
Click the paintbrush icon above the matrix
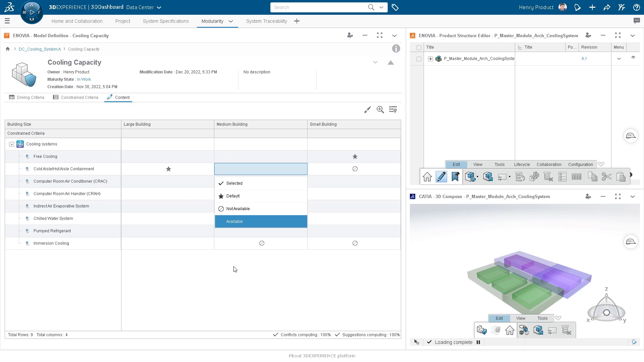368,110
